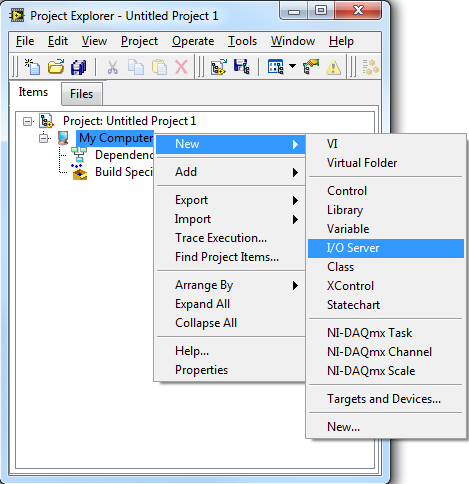Open the Edit menu
Viewport: 469px width, 484px height.
click(x=58, y=41)
